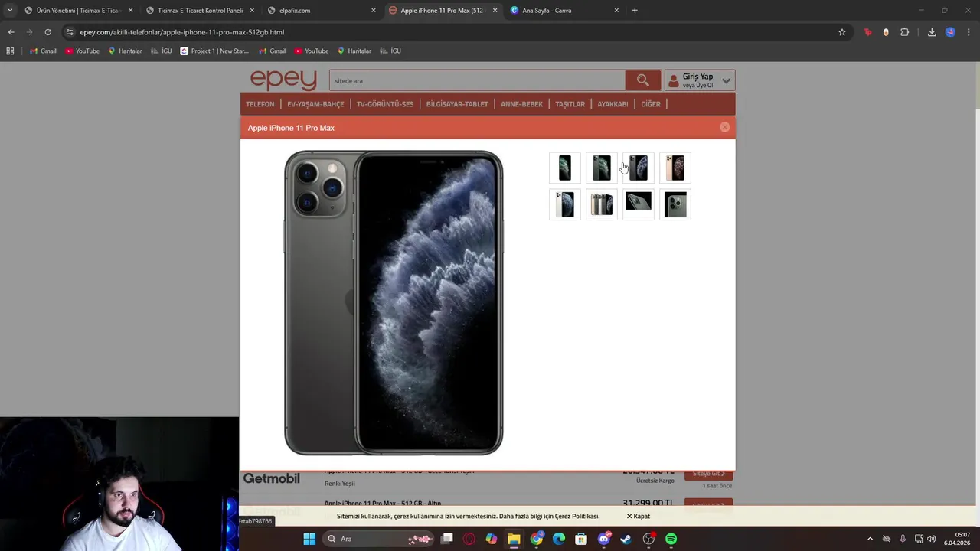Open the AYAKKABI category menu
This screenshot has width=980, height=551.
tap(612, 104)
